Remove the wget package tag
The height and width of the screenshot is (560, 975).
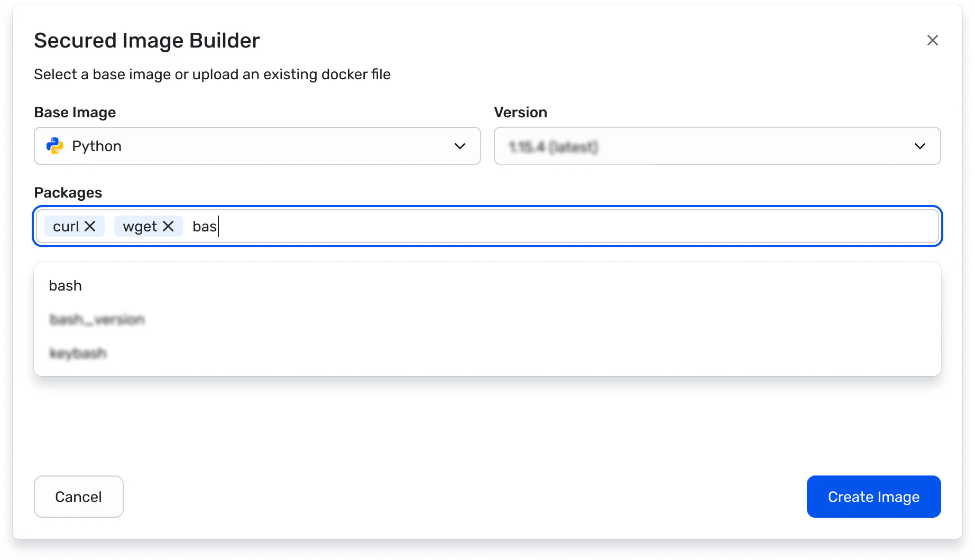pos(168,226)
